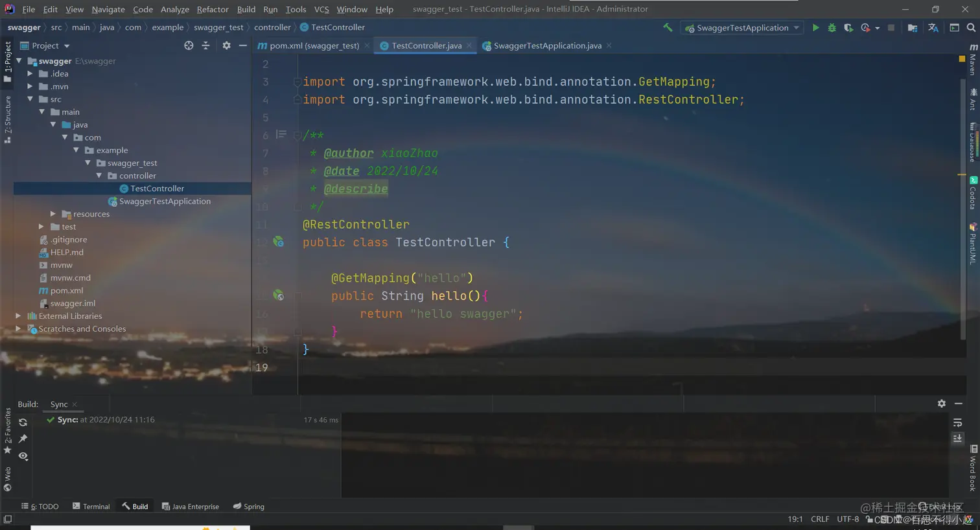Click the eye view-options icon in Build panel
The width and height of the screenshot is (980, 530).
(x=23, y=456)
